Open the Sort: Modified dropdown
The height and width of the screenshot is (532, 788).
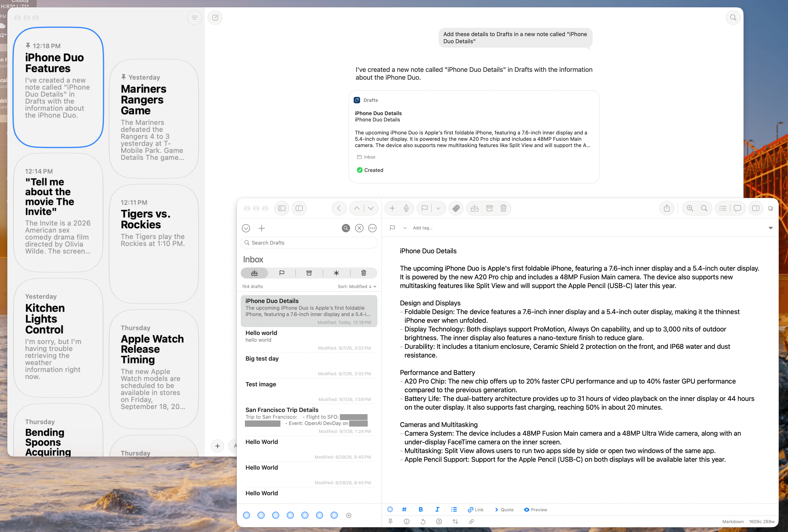[x=357, y=287]
